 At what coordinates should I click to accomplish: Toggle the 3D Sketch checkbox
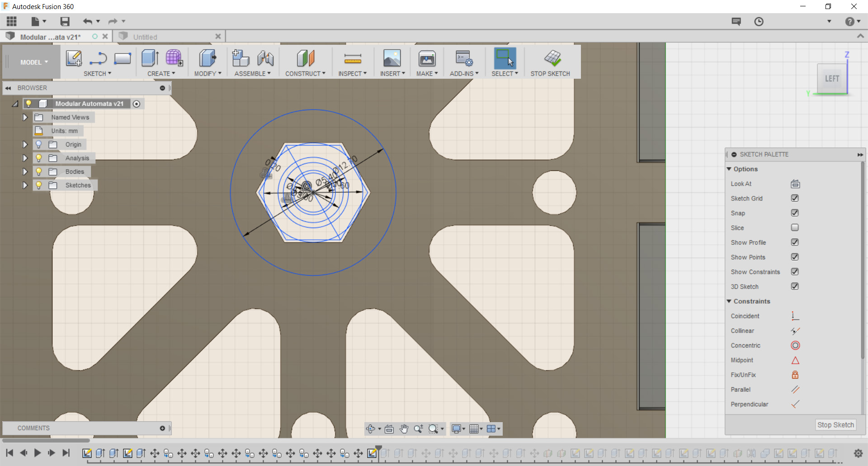[795, 286]
